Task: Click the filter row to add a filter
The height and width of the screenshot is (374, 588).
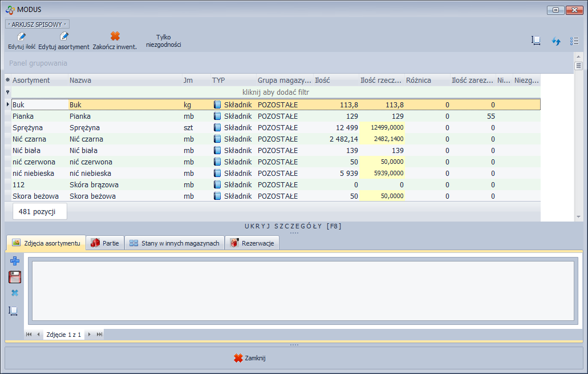Action: [x=275, y=92]
